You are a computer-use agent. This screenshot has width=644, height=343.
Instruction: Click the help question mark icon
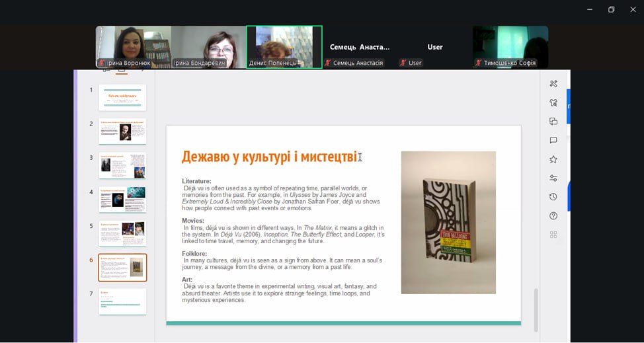coord(553,216)
